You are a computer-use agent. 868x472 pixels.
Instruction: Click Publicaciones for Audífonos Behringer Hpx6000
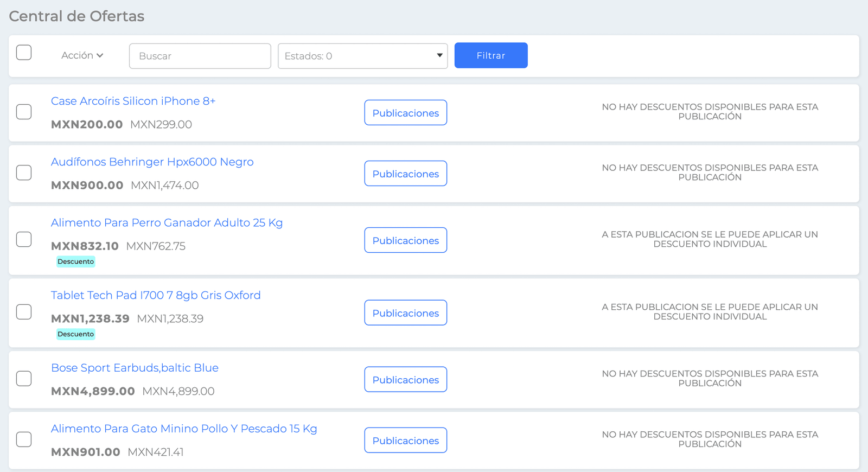406,173
